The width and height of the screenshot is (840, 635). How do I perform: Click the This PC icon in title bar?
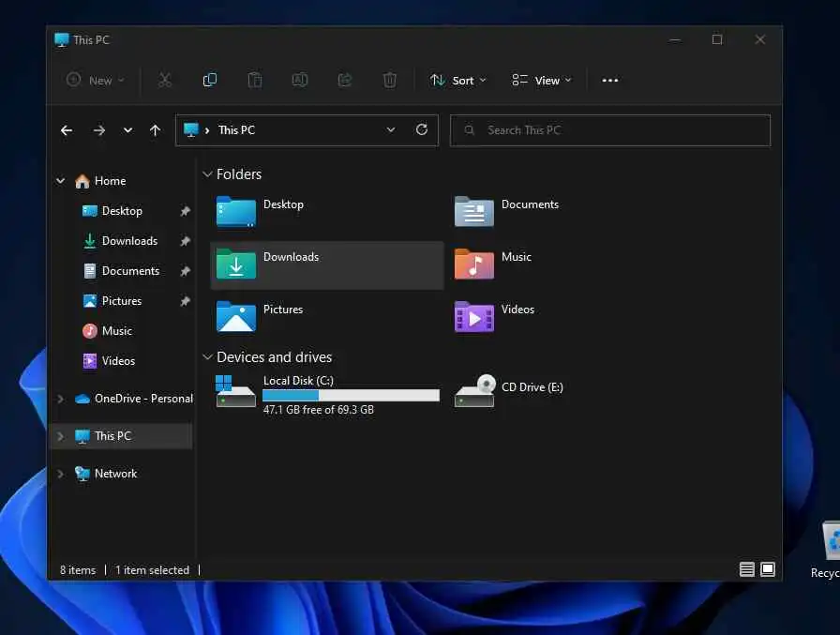pyautogui.click(x=62, y=39)
